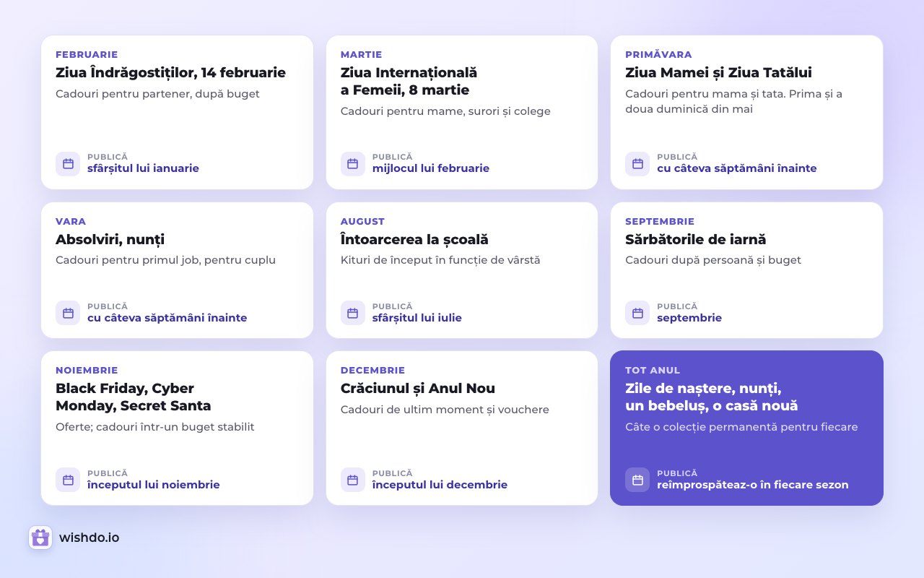
Task: Click the FEBRUARIE month label
Action: click(x=87, y=54)
